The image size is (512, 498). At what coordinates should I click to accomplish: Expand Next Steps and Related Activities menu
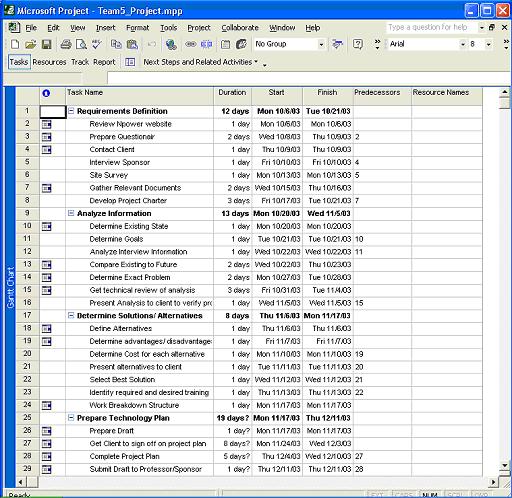pos(201,62)
